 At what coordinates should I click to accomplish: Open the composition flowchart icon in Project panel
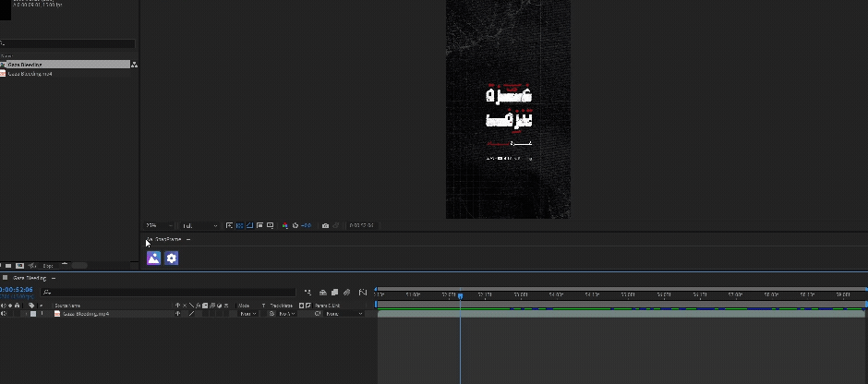click(x=134, y=65)
